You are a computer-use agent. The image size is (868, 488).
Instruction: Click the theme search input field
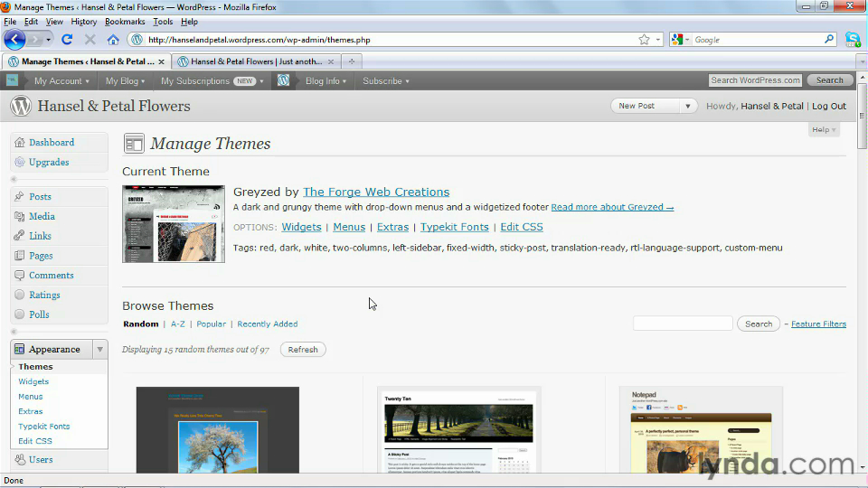[683, 324]
